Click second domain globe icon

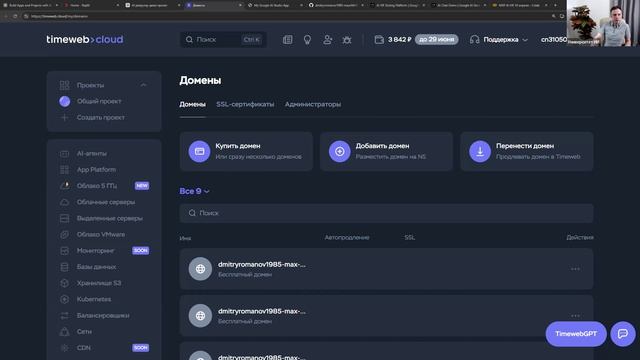[x=200, y=316]
